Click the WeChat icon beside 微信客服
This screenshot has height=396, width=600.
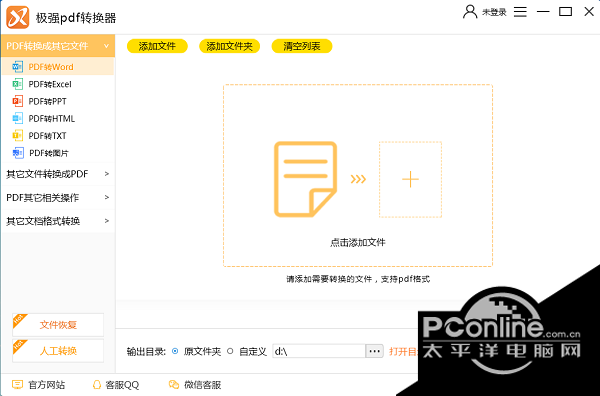(x=174, y=385)
